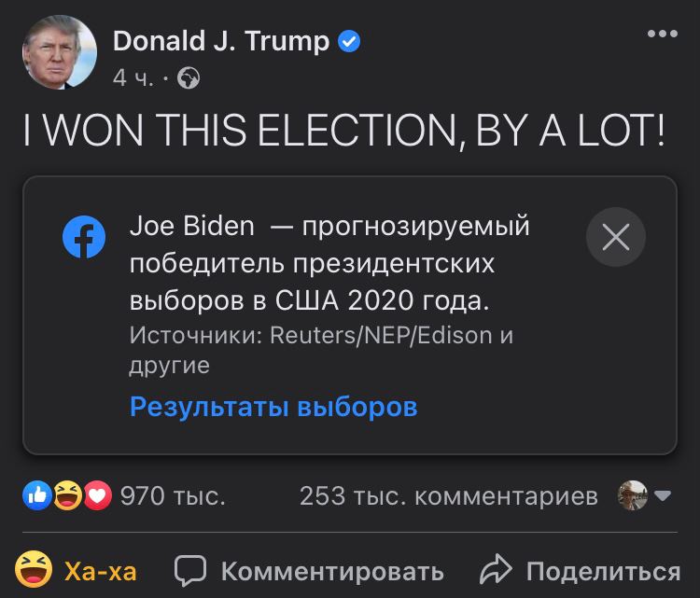Open the Donald J. Trump page name
This screenshot has height=598, width=700.
pos(221,41)
